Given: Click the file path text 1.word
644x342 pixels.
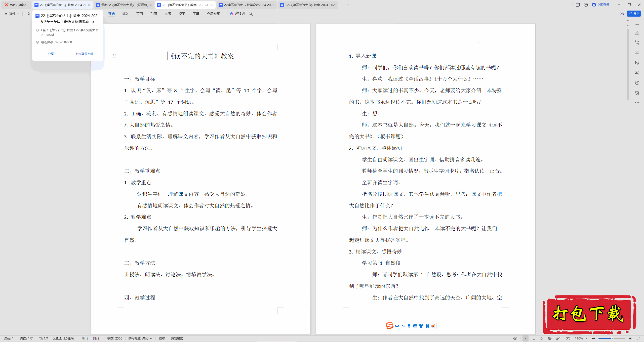Looking at the screenshot, I should 49,35.
